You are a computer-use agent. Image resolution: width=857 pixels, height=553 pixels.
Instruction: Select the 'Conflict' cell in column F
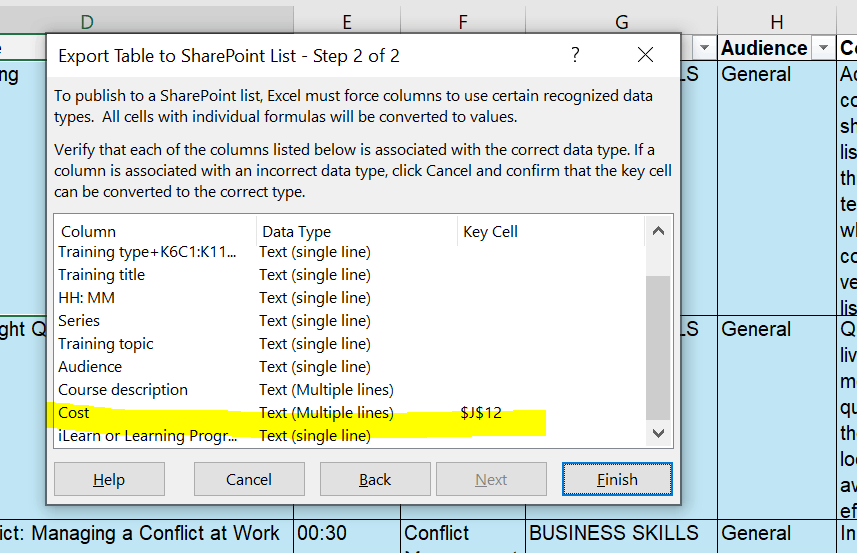[x=463, y=536]
